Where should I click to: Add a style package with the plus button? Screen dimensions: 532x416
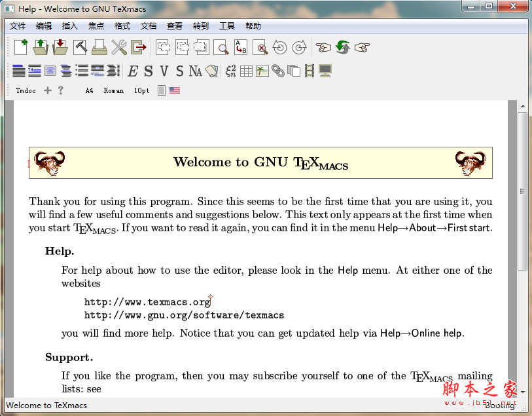(x=48, y=90)
